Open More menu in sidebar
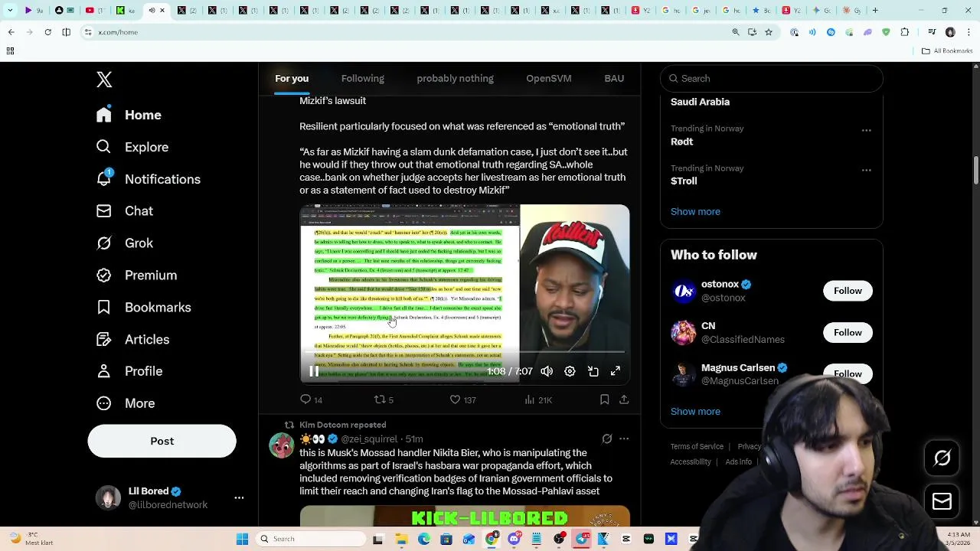Viewport: 980px width, 551px height. tap(126, 403)
